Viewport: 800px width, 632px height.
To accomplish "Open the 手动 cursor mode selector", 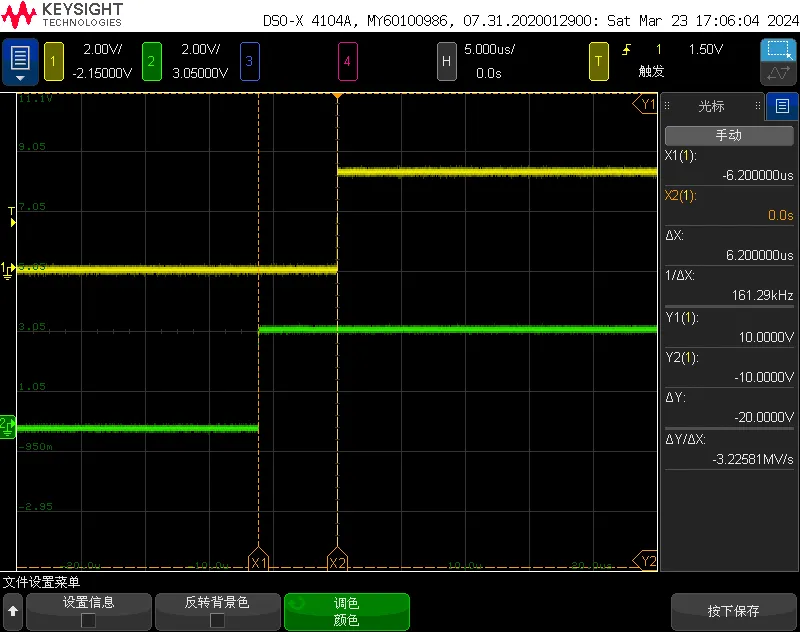I will click(x=728, y=135).
